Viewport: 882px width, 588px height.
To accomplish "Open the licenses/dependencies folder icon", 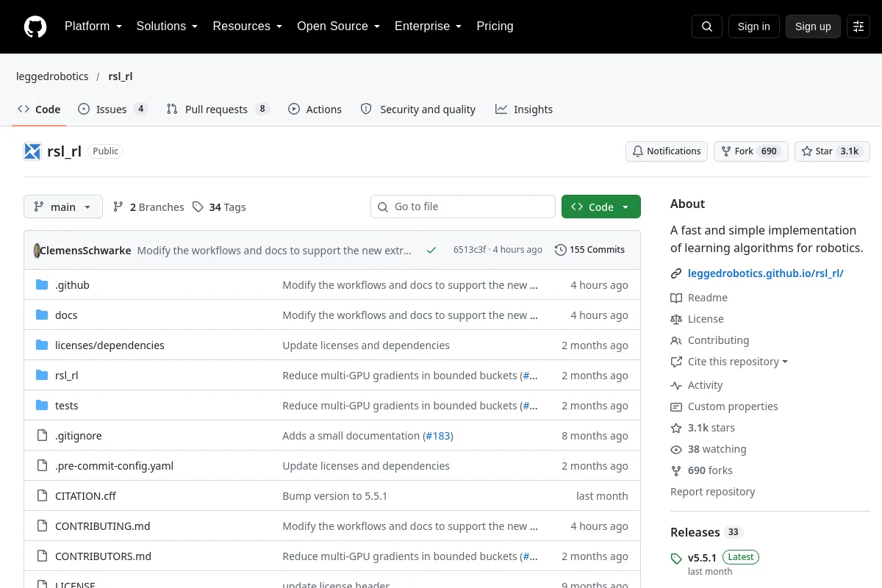I will [x=42, y=345].
